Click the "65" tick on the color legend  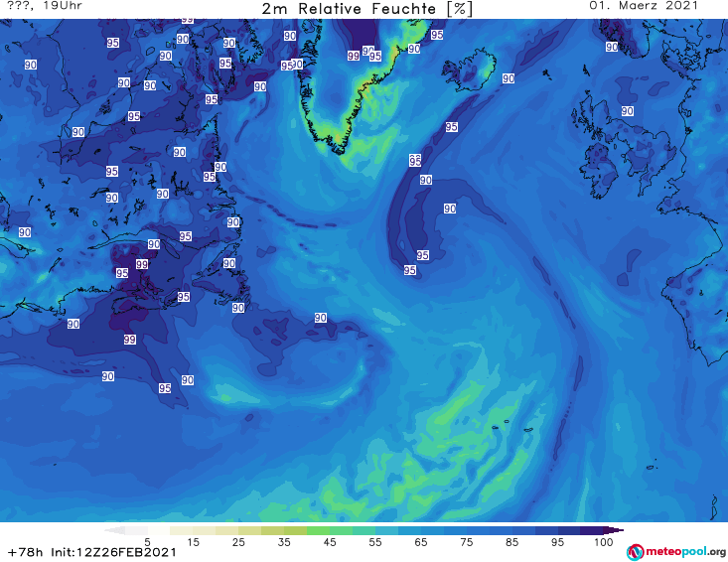421,542
